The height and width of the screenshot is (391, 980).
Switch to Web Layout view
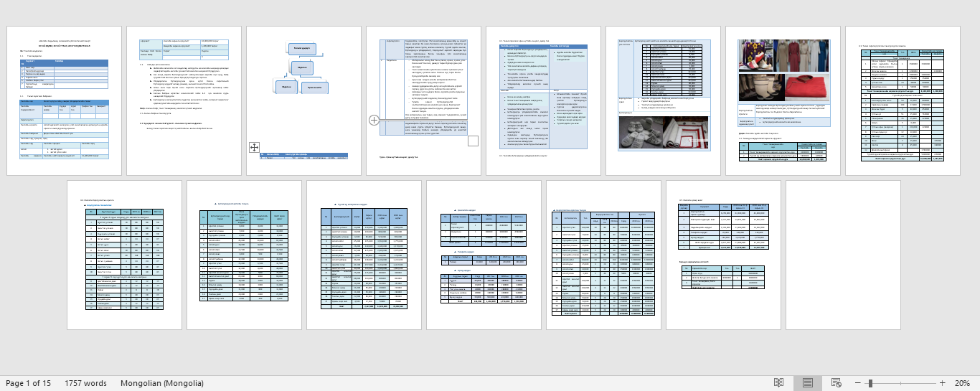(x=836, y=383)
